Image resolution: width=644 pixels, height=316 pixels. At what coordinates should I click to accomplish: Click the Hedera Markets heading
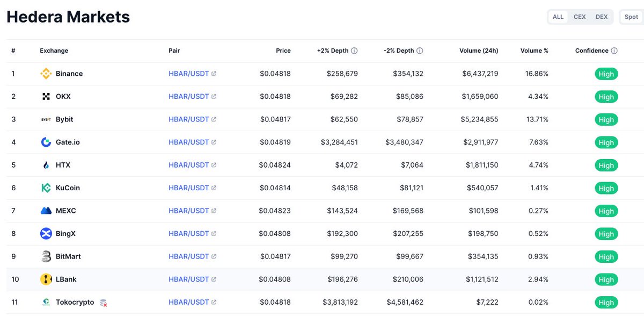point(68,17)
